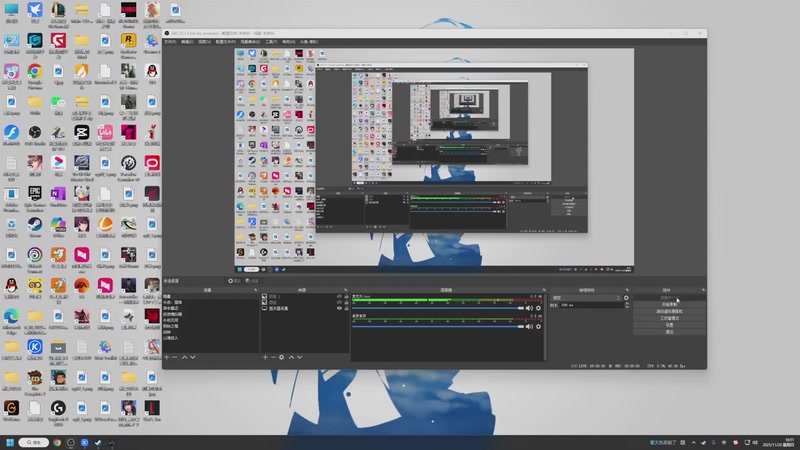Image resolution: width=800 pixels, height=450 pixels.
Task: Mute the first audio mixer channel
Action: click(x=529, y=308)
